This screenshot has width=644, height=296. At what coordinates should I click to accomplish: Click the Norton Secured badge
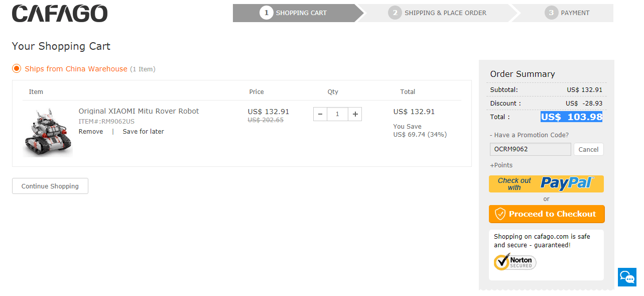[515, 262]
